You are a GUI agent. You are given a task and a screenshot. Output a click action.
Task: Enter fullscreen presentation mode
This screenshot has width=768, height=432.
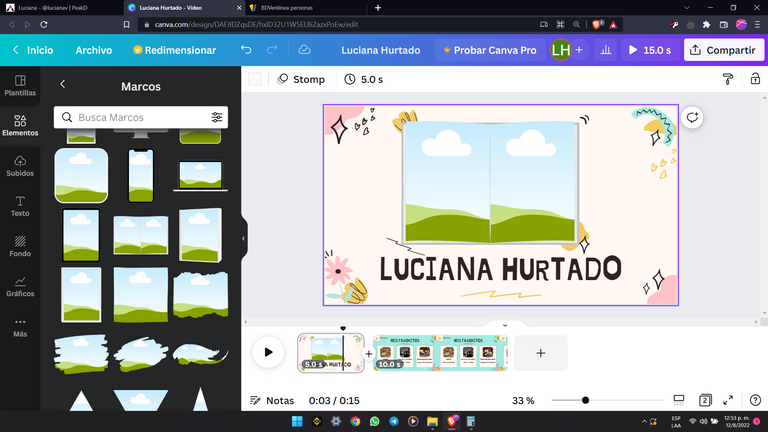point(728,400)
